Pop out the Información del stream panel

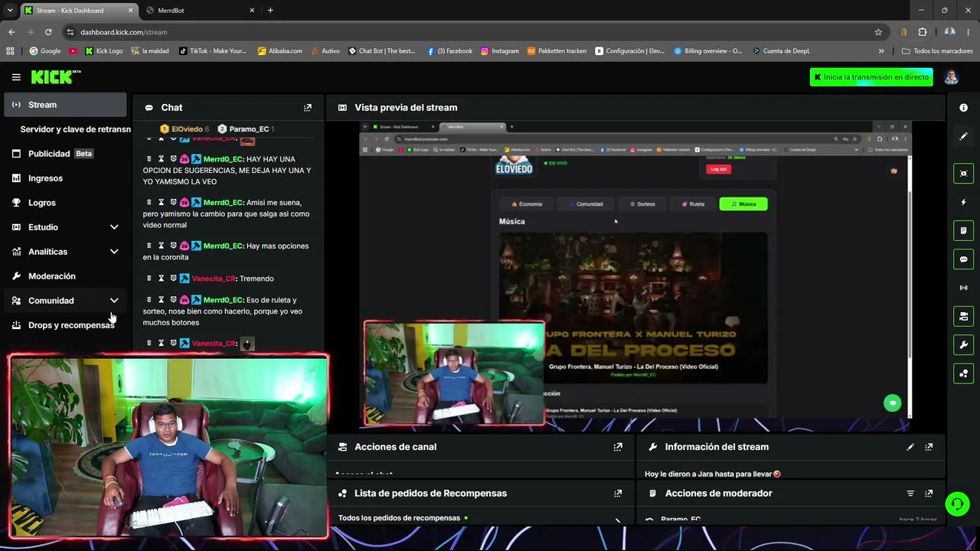pos(929,447)
